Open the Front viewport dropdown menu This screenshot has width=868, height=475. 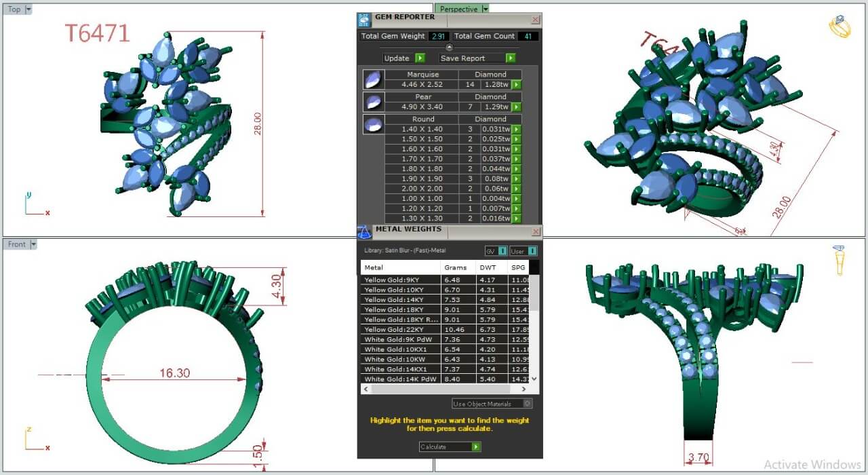coord(33,244)
